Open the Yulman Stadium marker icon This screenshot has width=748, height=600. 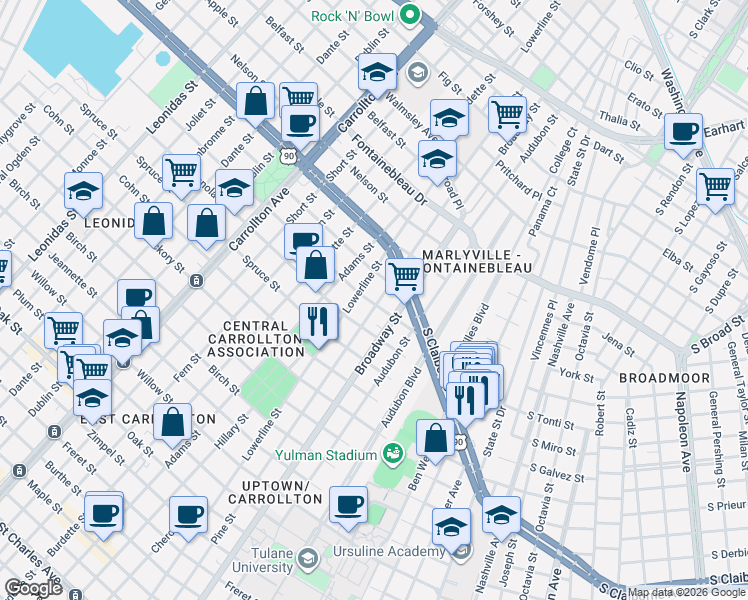point(393,455)
